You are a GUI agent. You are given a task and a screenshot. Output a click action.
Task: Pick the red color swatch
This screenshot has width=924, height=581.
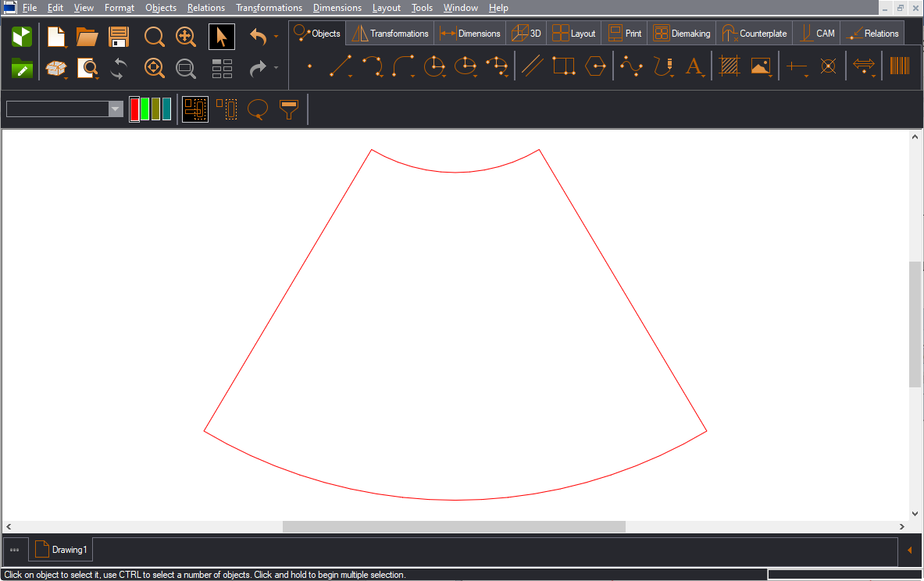[x=134, y=109]
